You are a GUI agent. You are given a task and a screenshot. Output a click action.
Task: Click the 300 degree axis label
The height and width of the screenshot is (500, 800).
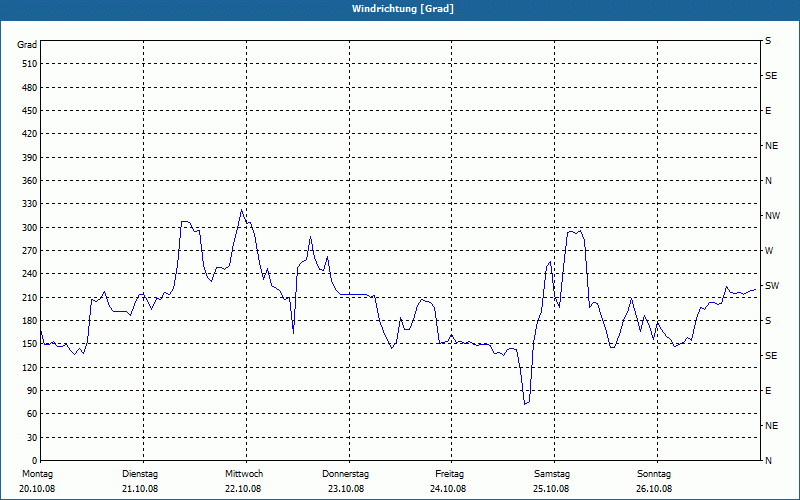[30, 228]
